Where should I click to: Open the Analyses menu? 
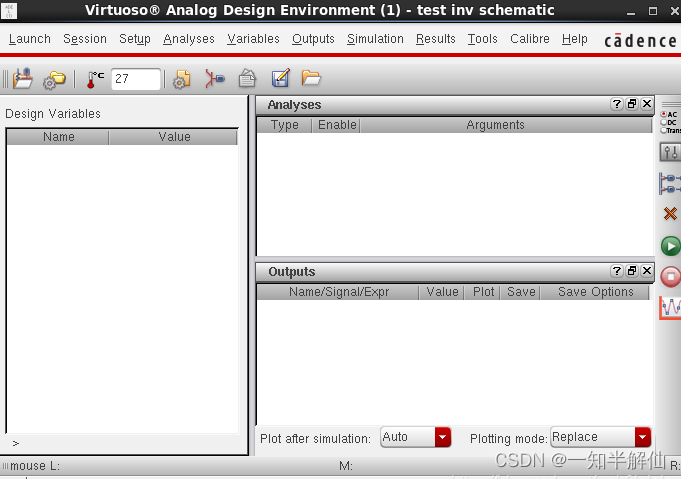click(x=189, y=39)
